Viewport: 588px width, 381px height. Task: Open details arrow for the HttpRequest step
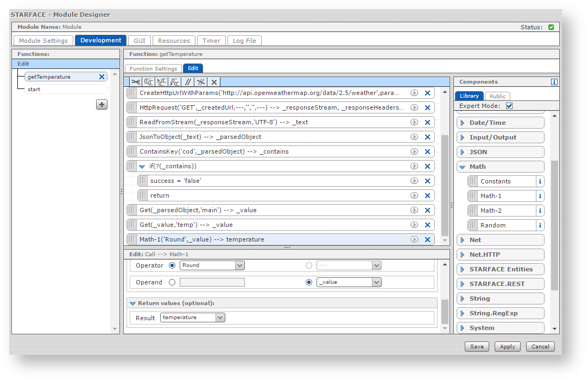tap(414, 108)
